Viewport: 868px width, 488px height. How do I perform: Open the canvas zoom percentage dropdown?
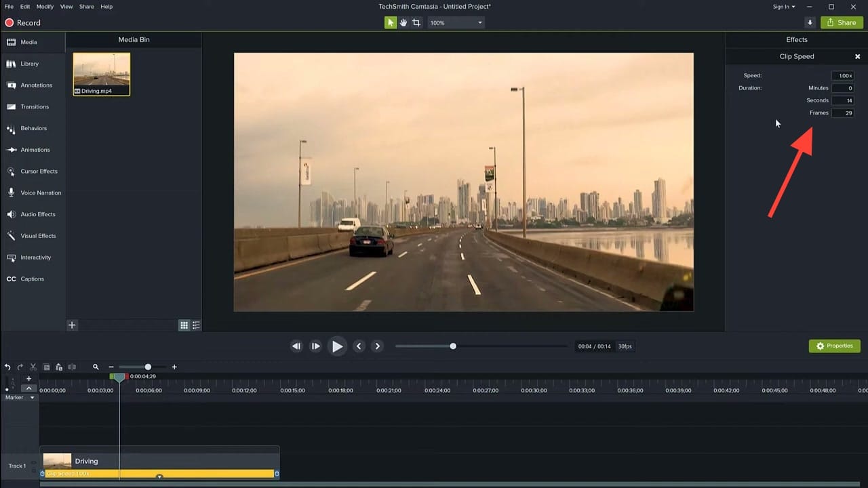(x=479, y=22)
